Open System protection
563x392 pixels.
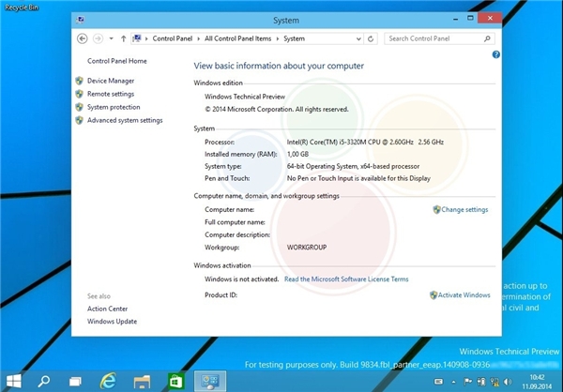click(x=114, y=107)
